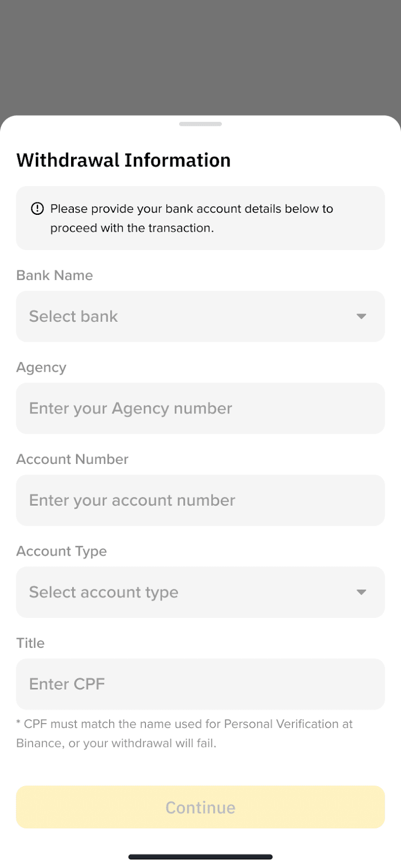Open the Select account type dropdown
The height and width of the screenshot is (868, 401).
pyautogui.click(x=200, y=592)
